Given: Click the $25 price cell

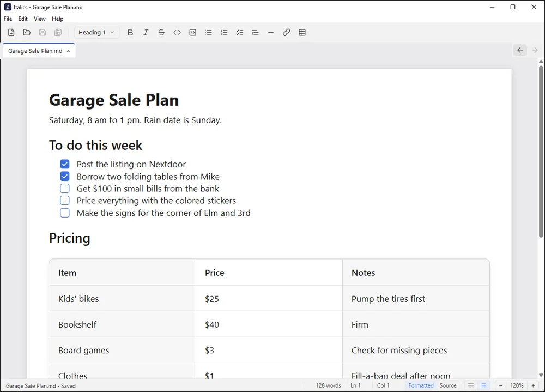Looking at the screenshot, I should click(269, 299).
